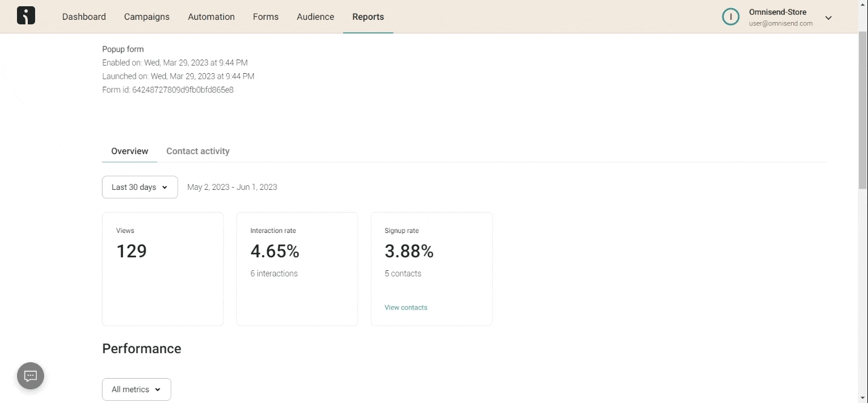Switch to the Contact activity tab

(198, 151)
